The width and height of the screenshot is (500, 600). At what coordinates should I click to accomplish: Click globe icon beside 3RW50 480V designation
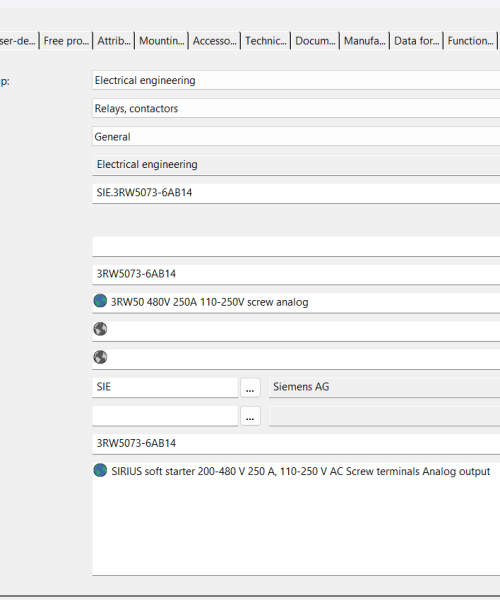[x=100, y=301]
